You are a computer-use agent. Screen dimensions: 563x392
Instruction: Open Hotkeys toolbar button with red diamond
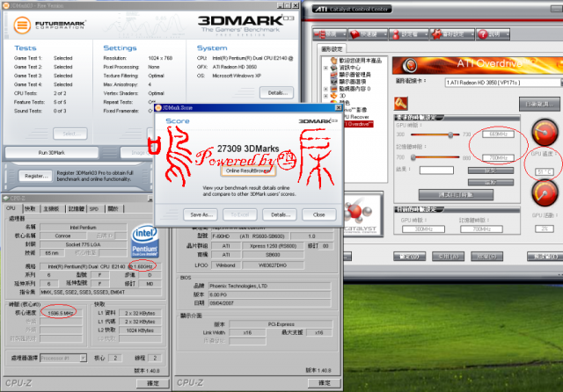pyautogui.click(x=369, y=34)
